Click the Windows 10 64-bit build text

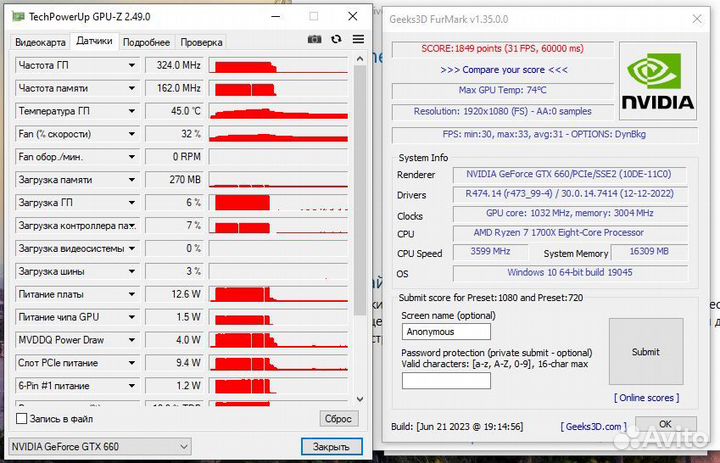click(x=570, y=272)
